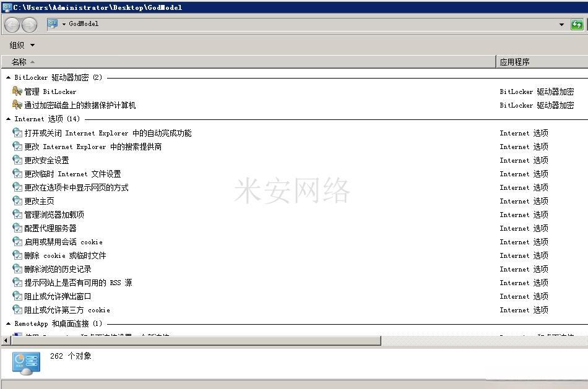
Task: Click application cell of 更改安全设置 row
Action: [524, 160]
